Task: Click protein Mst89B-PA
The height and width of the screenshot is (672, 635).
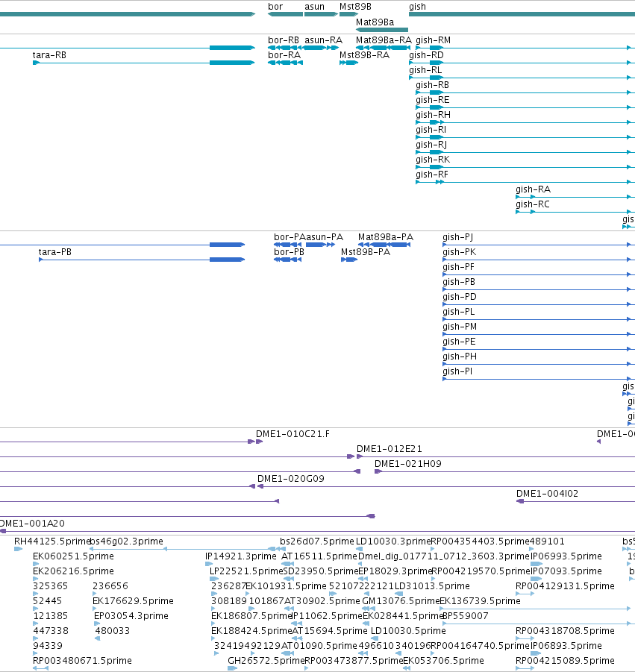Action: click(x=366, y=252)
